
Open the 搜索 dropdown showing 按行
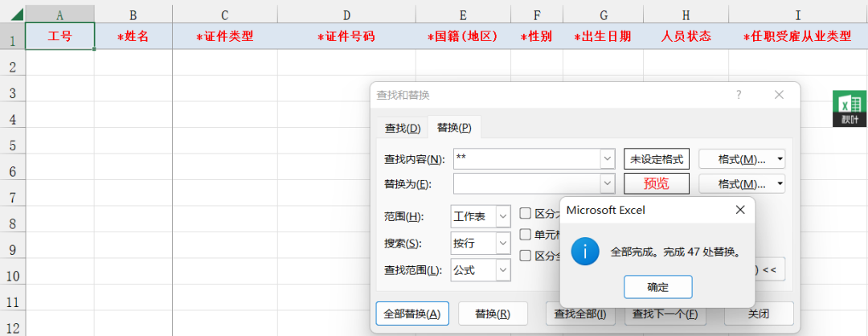coord(481,243)
